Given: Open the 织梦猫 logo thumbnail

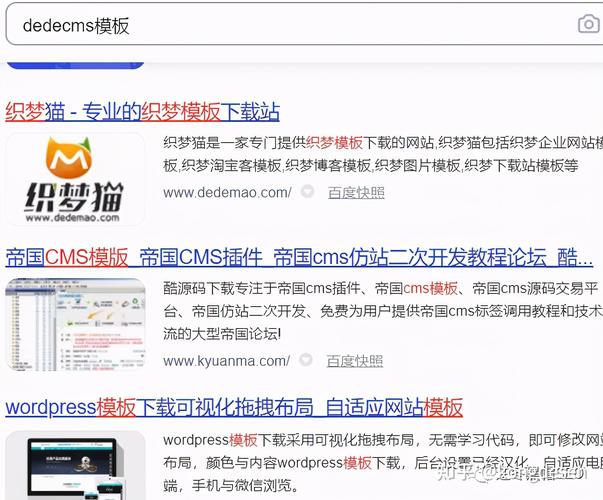Looking at the screenshot, I should pos(75,179).
